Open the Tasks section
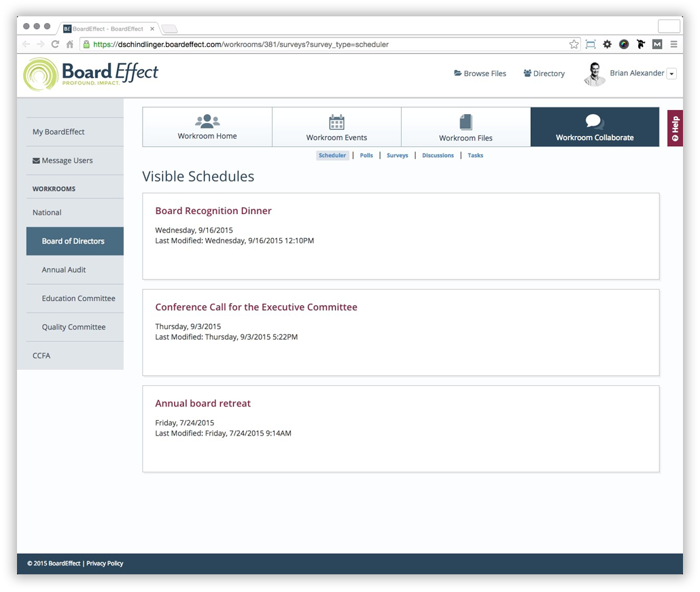Screen dimensions: 700x592 click(475, 155)
